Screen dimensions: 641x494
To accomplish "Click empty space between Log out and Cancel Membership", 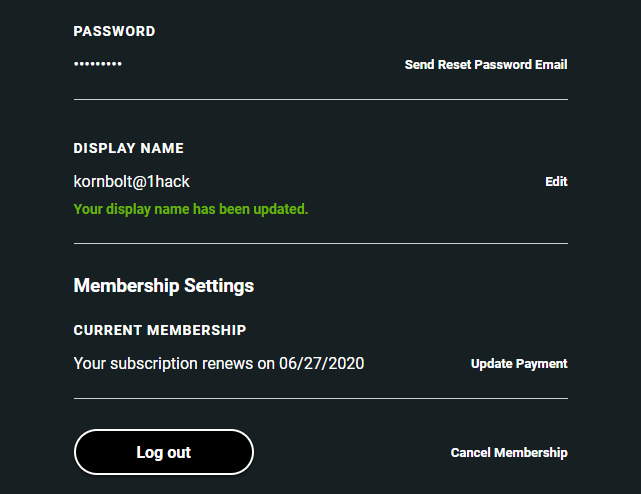I will click(350, 453).
